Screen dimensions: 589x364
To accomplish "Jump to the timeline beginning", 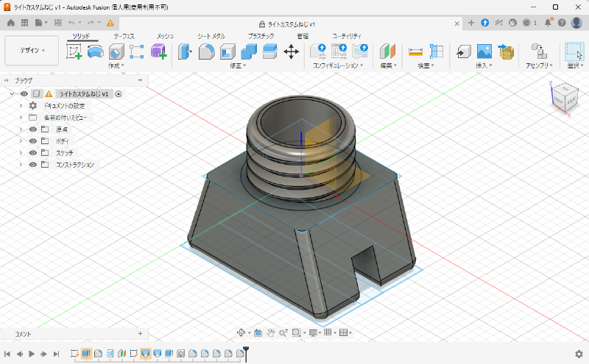I will 7,354.
